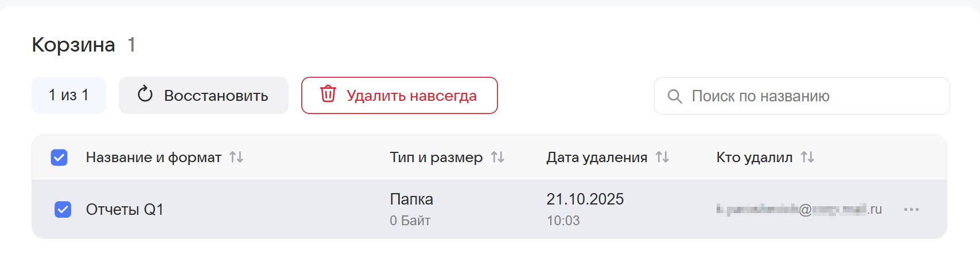980x275 pixels.
Task: Sort by Название и формат arrows icon
Action: (236, 157)
